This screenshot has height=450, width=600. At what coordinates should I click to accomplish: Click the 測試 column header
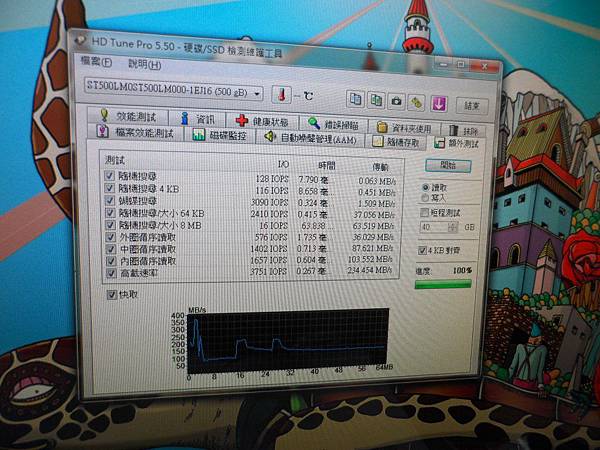(115, 160)
